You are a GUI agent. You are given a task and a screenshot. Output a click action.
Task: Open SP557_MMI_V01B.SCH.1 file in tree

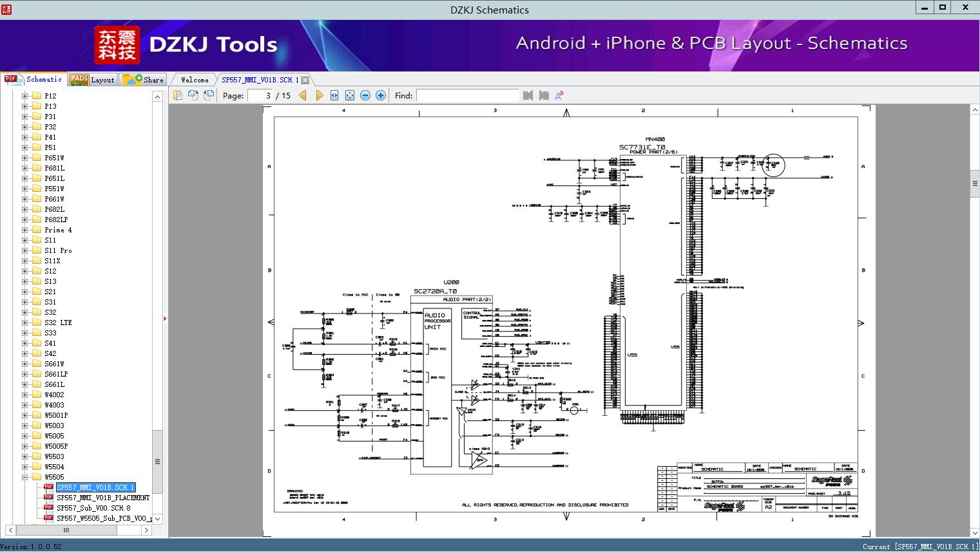[95, 487]
